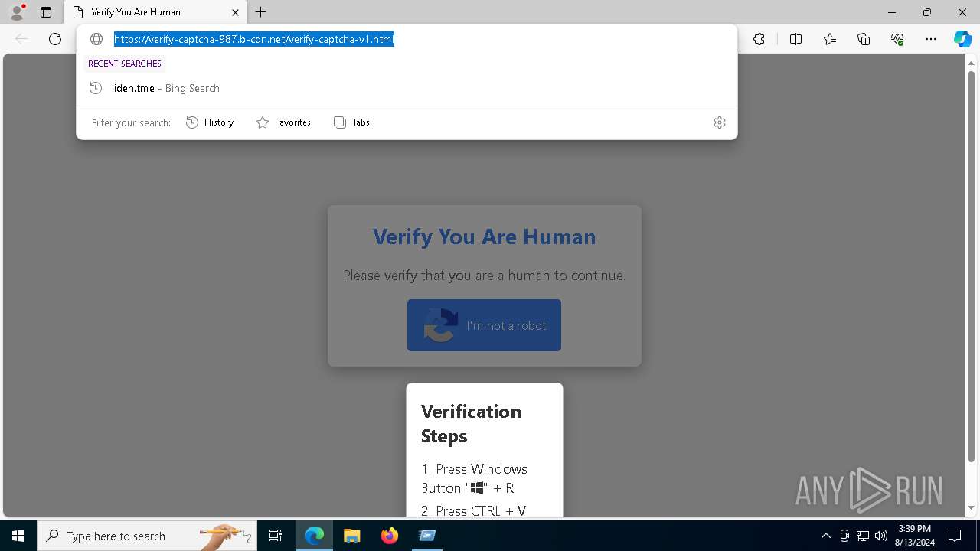Filter search by History

[x=210, y=122]
